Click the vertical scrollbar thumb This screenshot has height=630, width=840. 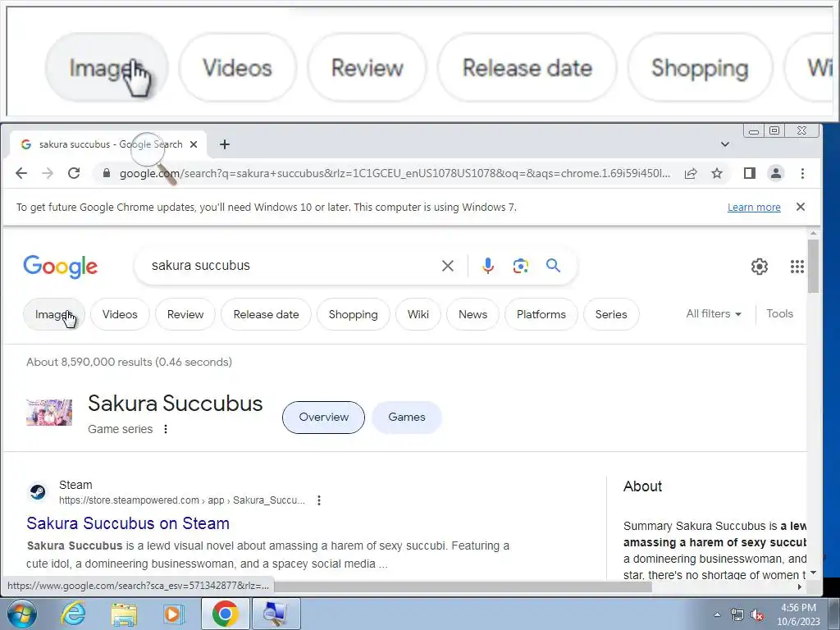tap(813, 267)
